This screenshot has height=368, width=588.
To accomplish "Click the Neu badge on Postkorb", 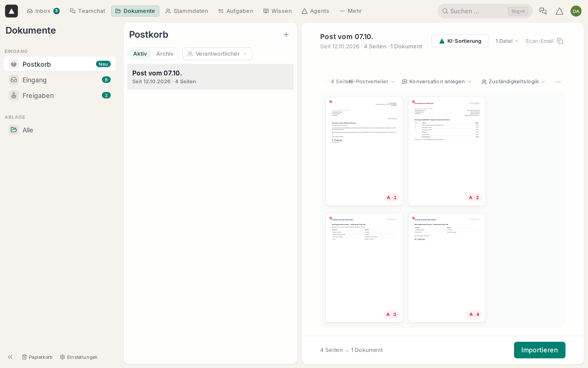I will pos(103,64).
